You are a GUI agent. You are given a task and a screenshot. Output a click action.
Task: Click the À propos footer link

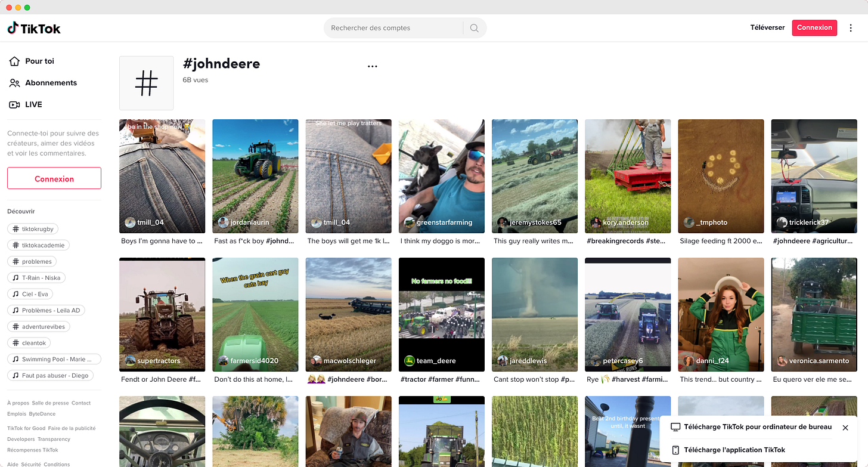(18, 403)
